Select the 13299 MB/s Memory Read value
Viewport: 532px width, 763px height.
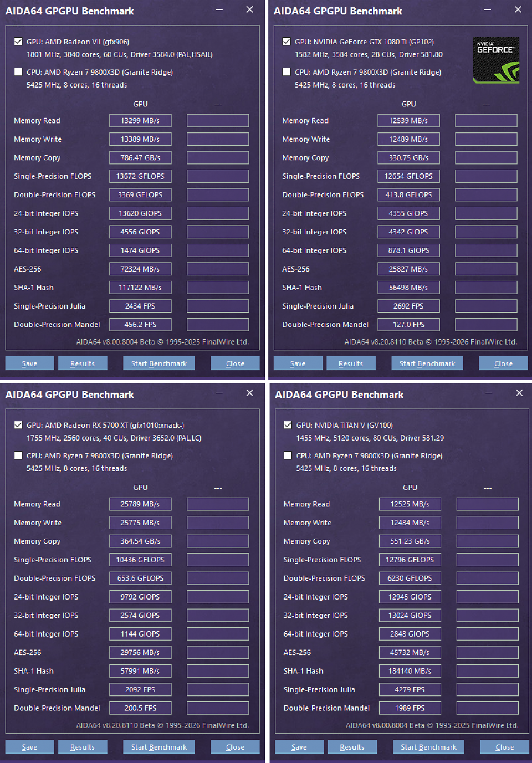pos(140,121)
